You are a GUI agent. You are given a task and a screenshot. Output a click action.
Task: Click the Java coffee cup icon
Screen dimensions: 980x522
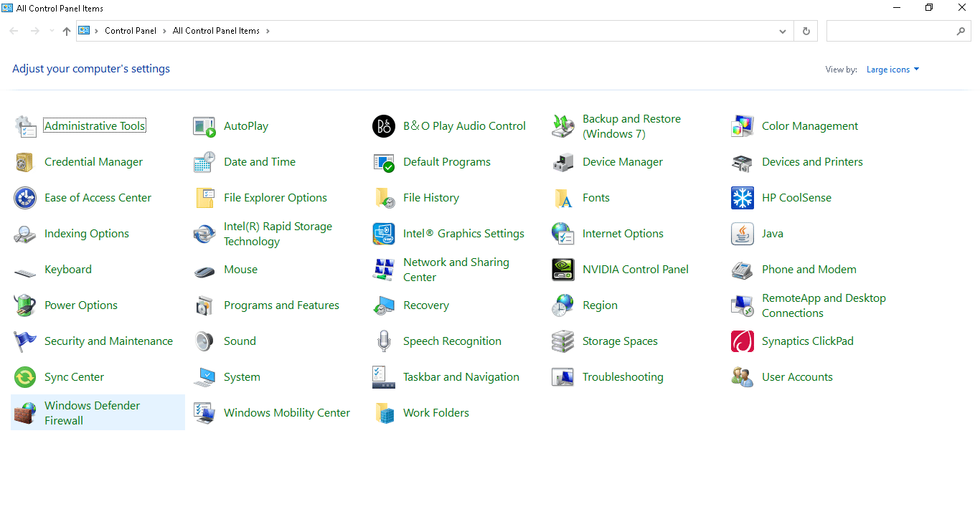(742, 234)
